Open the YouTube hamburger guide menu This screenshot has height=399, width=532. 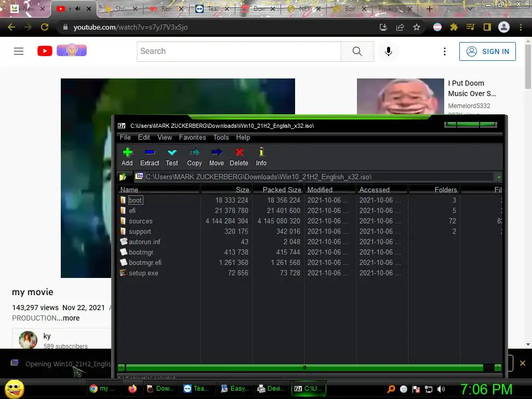point(19,51)
